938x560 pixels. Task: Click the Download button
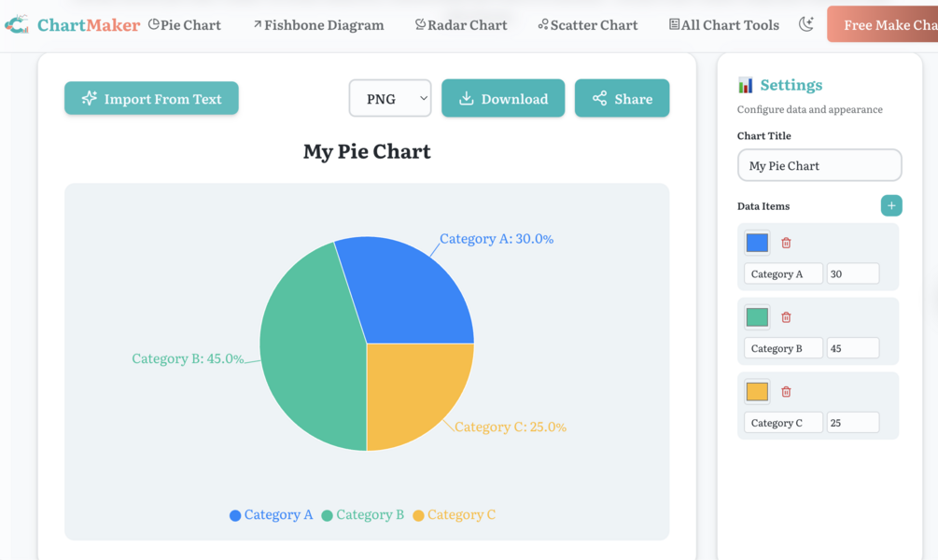tap(503, 98)
